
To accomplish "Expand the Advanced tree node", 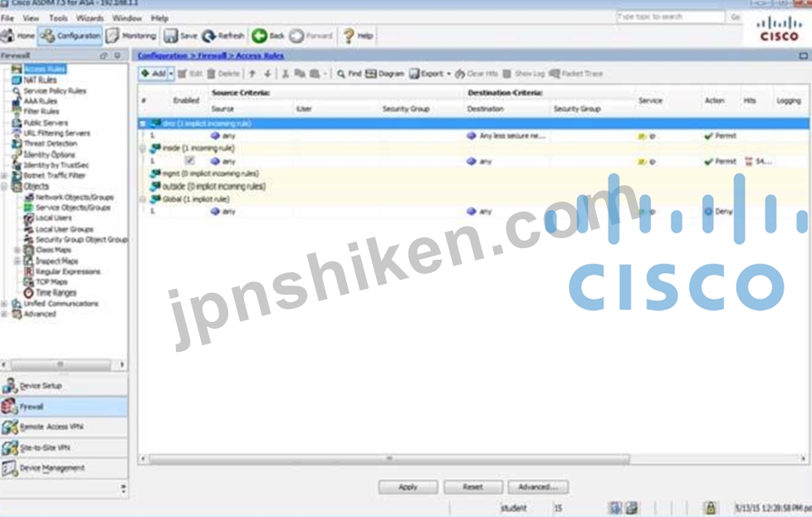I will tap(5, 315).
